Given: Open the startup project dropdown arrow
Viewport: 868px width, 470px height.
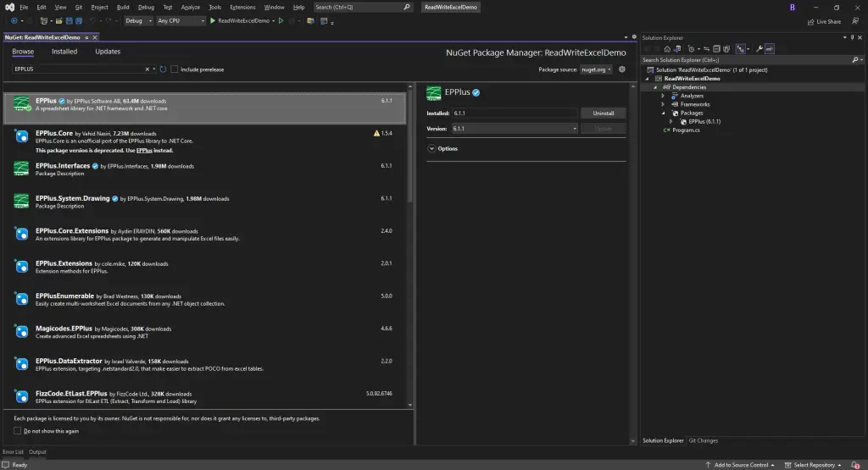Looking at the screenshot, I should (x=274, y=21).
